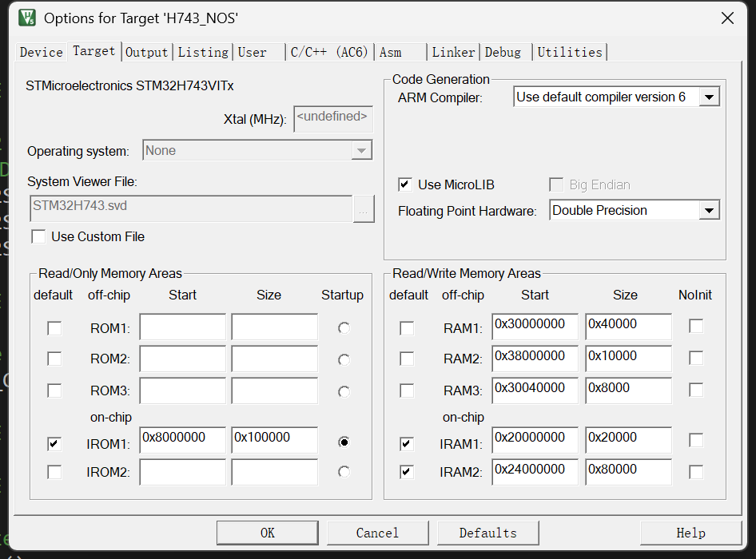Restore settings with Defaults button
Screen dimensions: 756x559
[488, 533]
